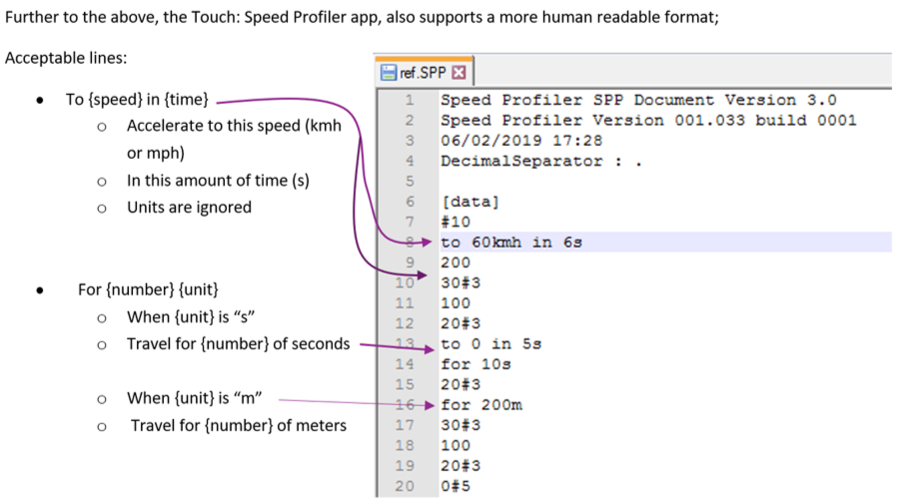Click line number 14 in the gutter
Viewport: 900px width, 504px height.
coord(404,365)
